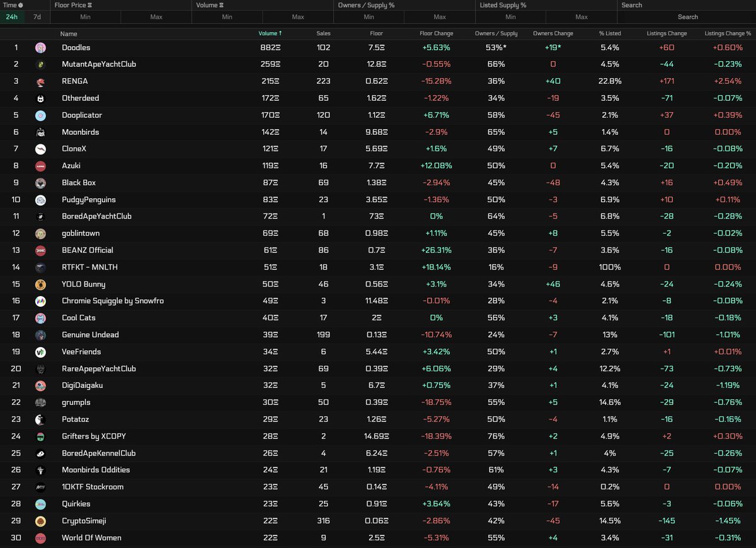Click the BEANZ Official avatar icon
Screen dimensions: 756x548
pyautogui.click(x=40, y=250)
